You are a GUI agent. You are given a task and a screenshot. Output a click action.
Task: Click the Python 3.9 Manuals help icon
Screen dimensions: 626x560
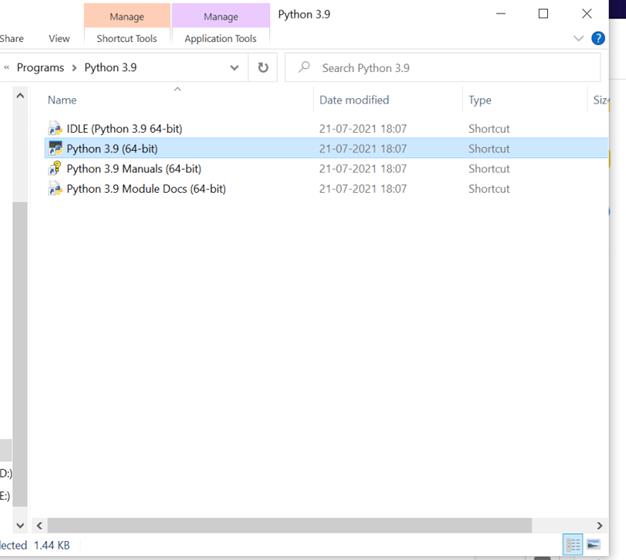click(55, 168)
